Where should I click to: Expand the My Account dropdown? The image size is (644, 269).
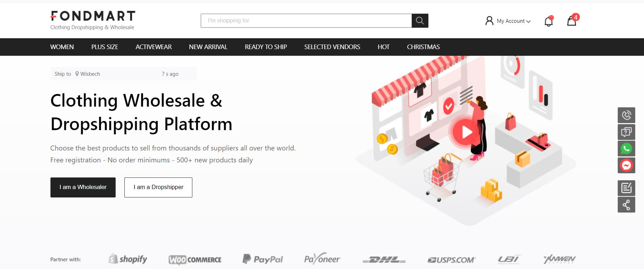click(508, 21)
